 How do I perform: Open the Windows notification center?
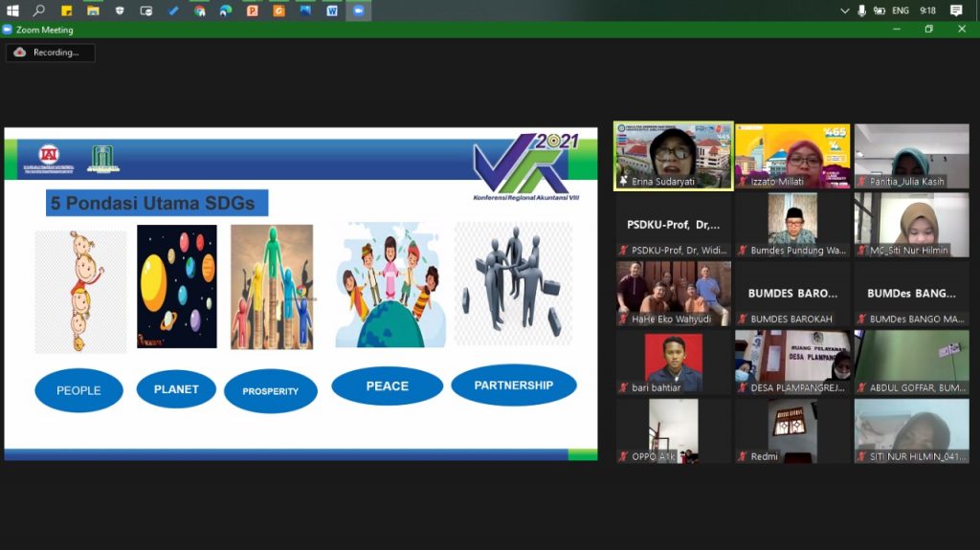tap(956, 11)
